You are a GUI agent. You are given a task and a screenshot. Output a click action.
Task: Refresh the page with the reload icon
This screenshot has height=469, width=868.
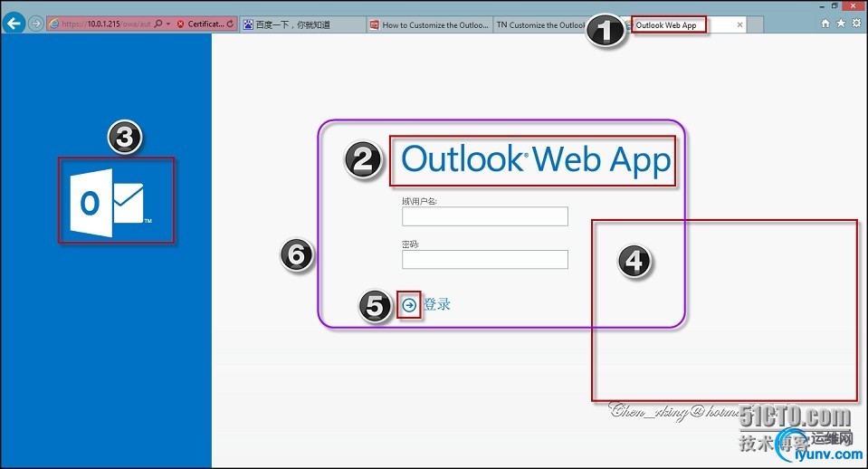coord(230,24)
